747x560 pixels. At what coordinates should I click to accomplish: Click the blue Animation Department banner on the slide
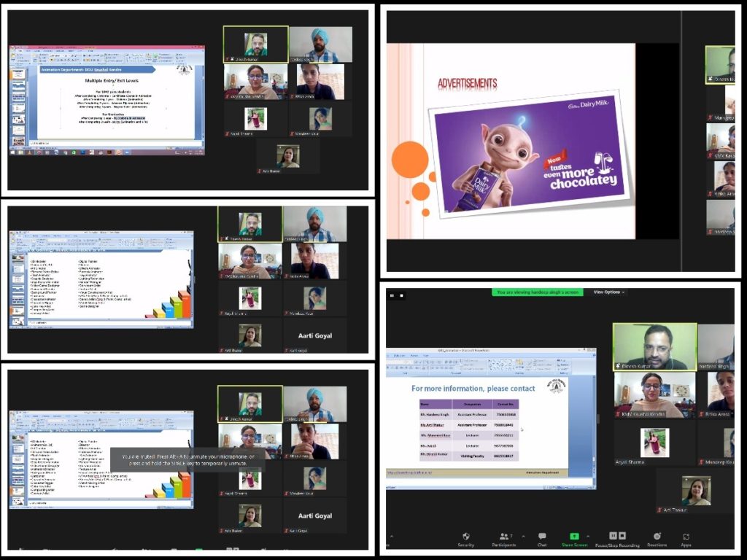pos(97,69)
